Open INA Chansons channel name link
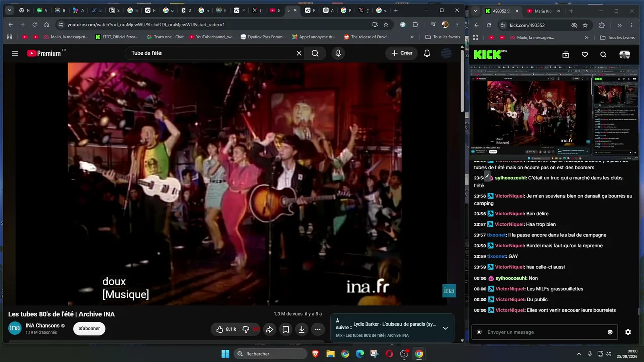Viewport: 644px width, 362px height. tap(43, 326)
